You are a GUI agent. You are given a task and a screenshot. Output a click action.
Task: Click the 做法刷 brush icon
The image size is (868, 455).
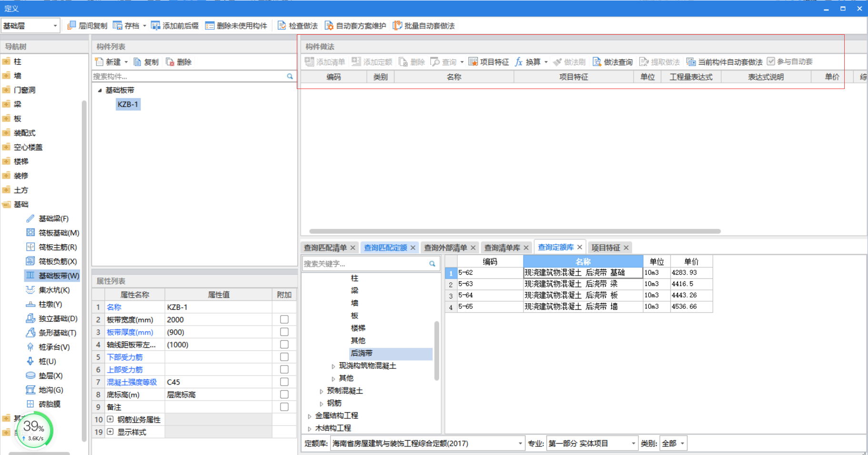pyautogui.click(x=557, y=62)
